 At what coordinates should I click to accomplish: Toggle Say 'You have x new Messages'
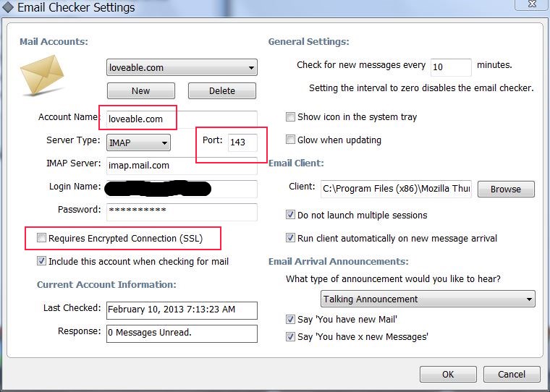coord(291,336)
